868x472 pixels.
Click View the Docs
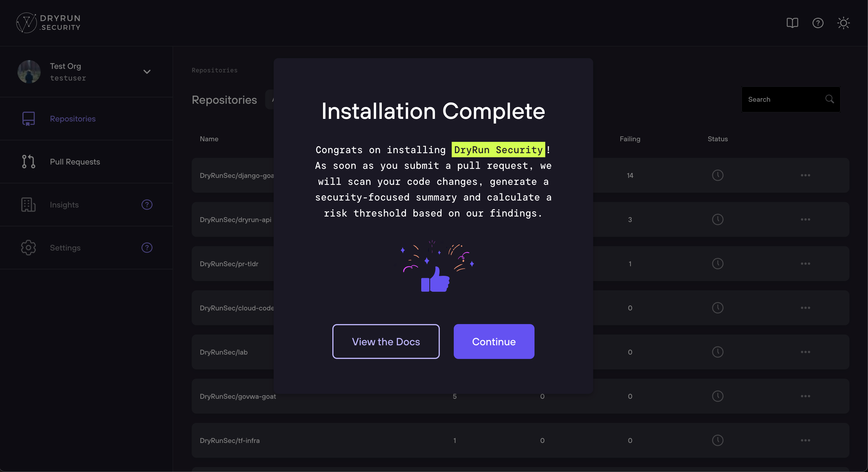pos(386,342)
